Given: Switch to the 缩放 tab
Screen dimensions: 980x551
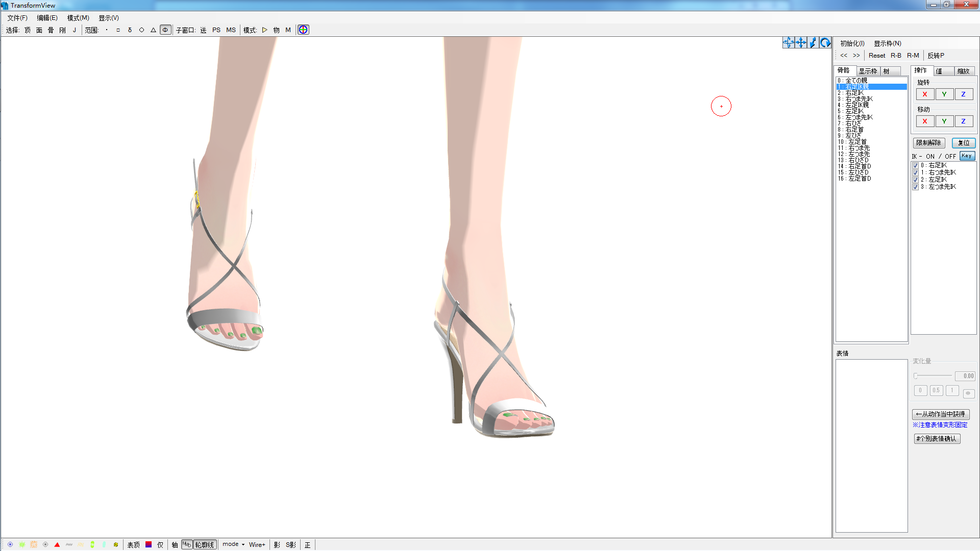Looking at the screenshot, I should coord(964,71).
